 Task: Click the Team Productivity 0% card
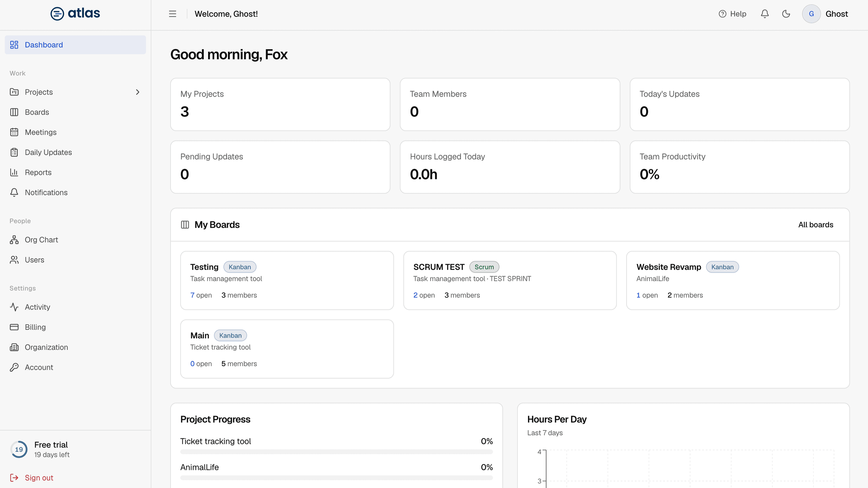click(x=740, y=167)
